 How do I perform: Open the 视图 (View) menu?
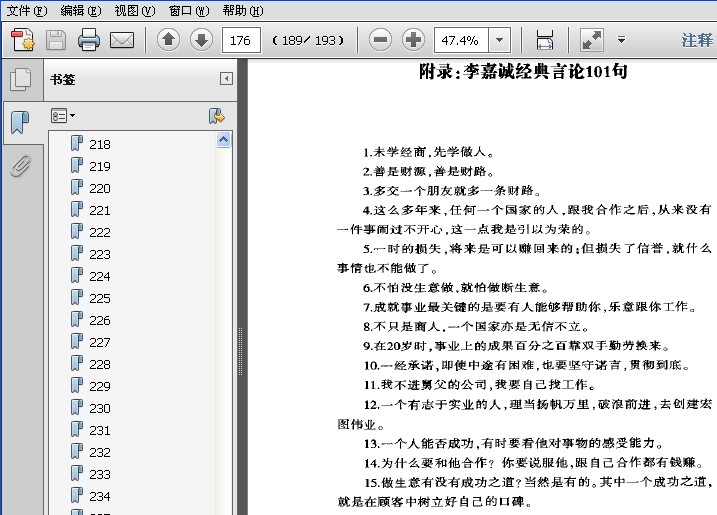[x=134, y=10]
